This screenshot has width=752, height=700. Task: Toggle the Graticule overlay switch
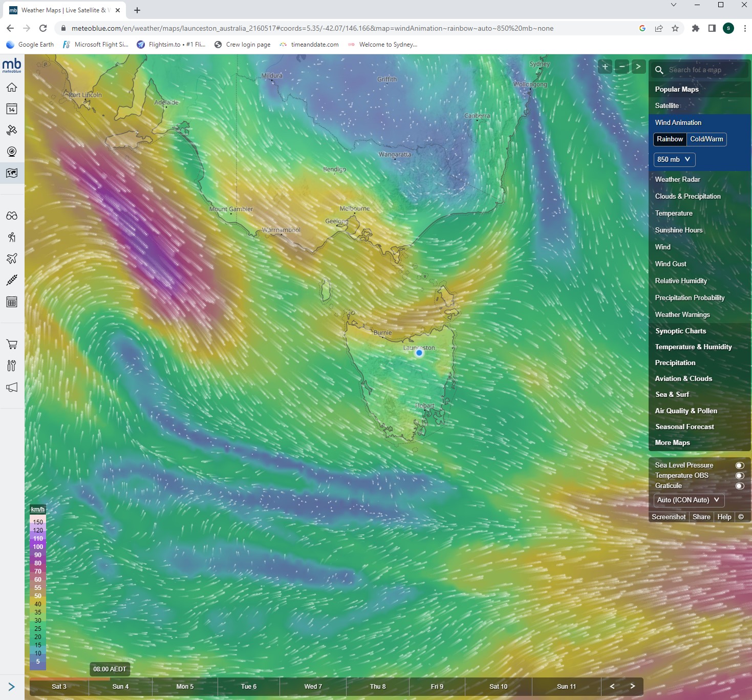point(740,485)
